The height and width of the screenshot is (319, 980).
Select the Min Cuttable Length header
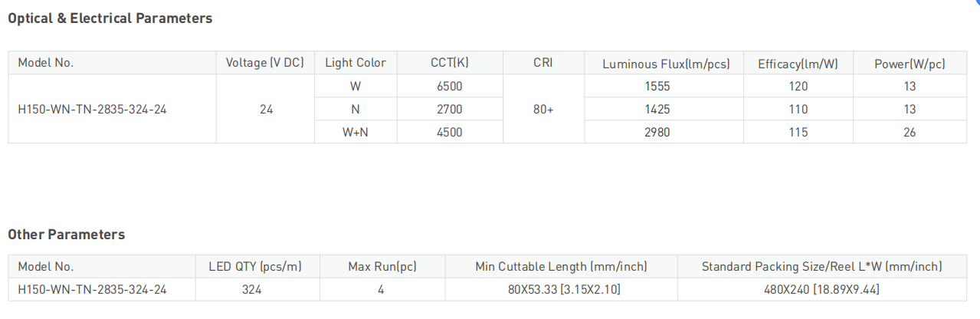coord(561,267)
